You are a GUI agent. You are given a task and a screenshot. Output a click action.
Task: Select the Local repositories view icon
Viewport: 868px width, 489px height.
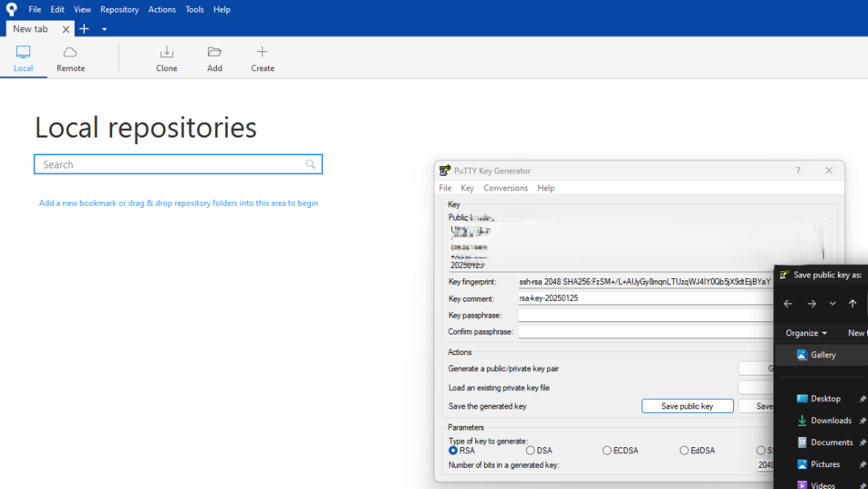click(x=24, y=52)
